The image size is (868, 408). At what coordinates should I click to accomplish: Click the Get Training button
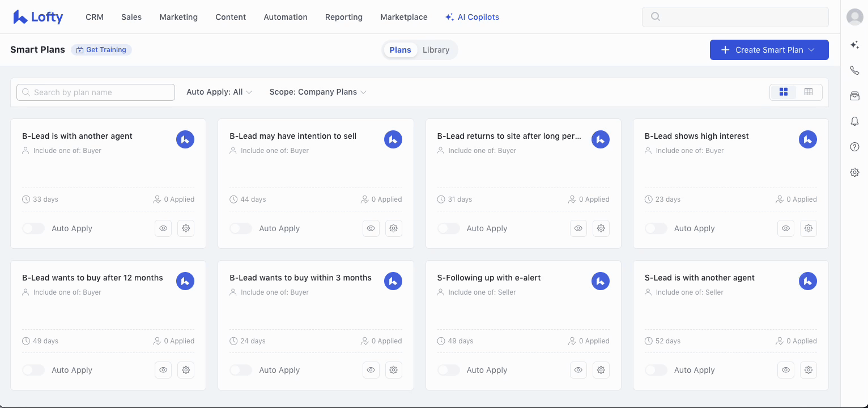(x=101, y=50)
